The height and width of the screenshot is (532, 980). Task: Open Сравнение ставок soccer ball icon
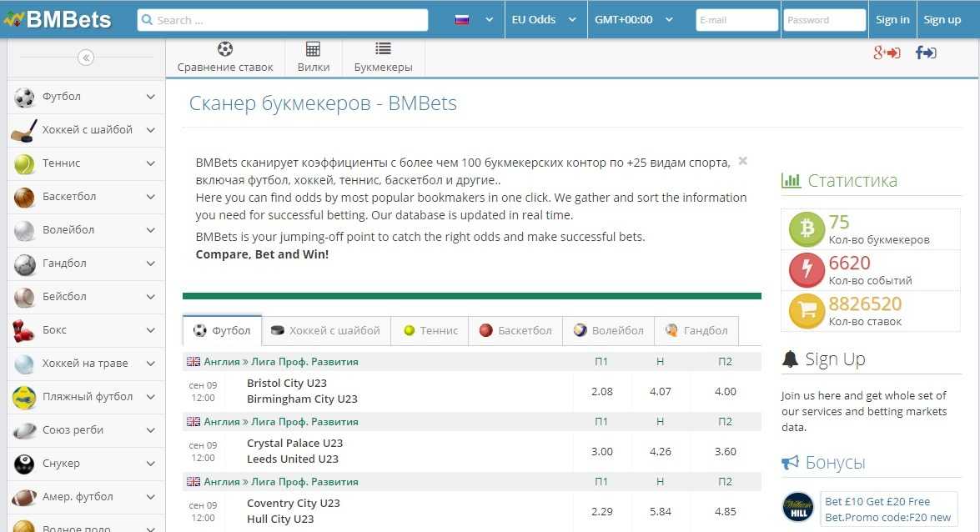click(x=225, y=49)
